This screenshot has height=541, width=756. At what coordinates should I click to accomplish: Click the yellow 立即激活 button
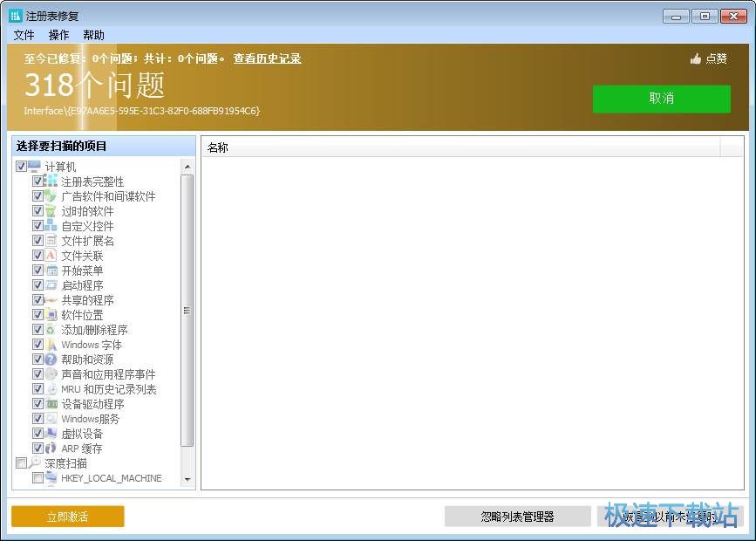click(x=67, y=517)
